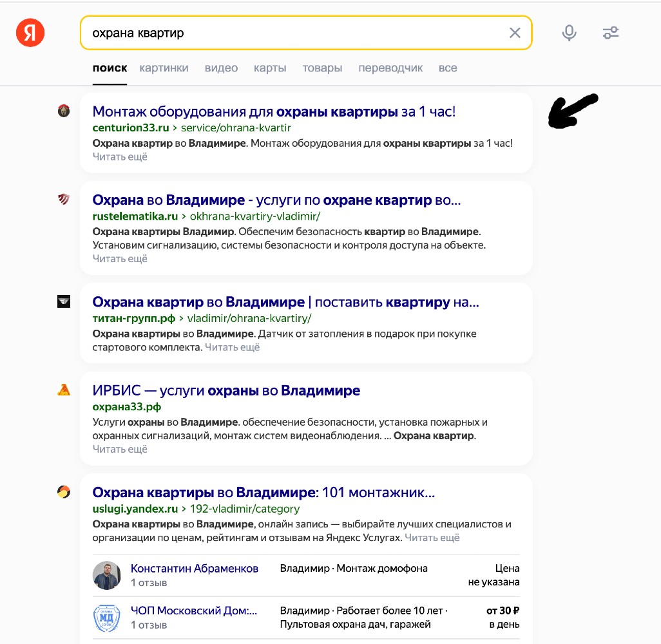Open Монтаж оборудования для охраны квартиры link
Screen dimensions: 661x644
(x=274, y=111)
